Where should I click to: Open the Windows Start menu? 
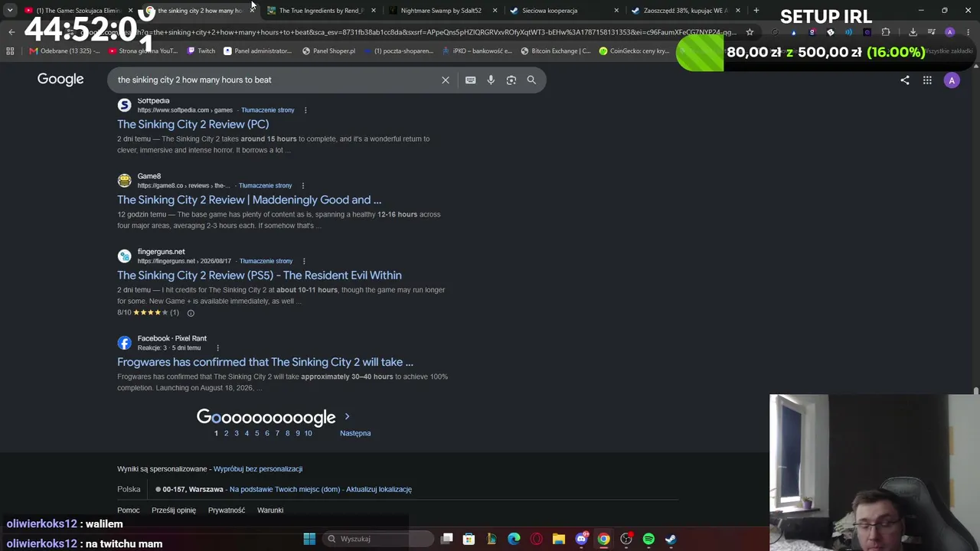click(x=309, y=539)
